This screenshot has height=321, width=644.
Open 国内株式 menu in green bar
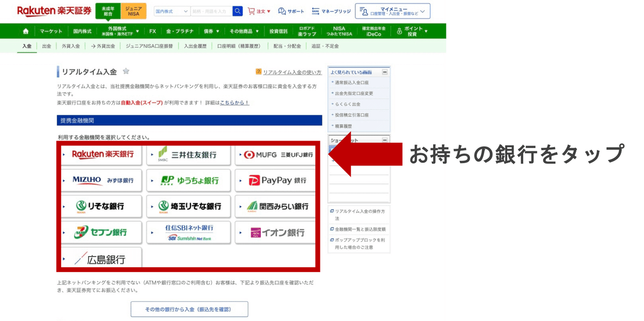pos(83,31)
